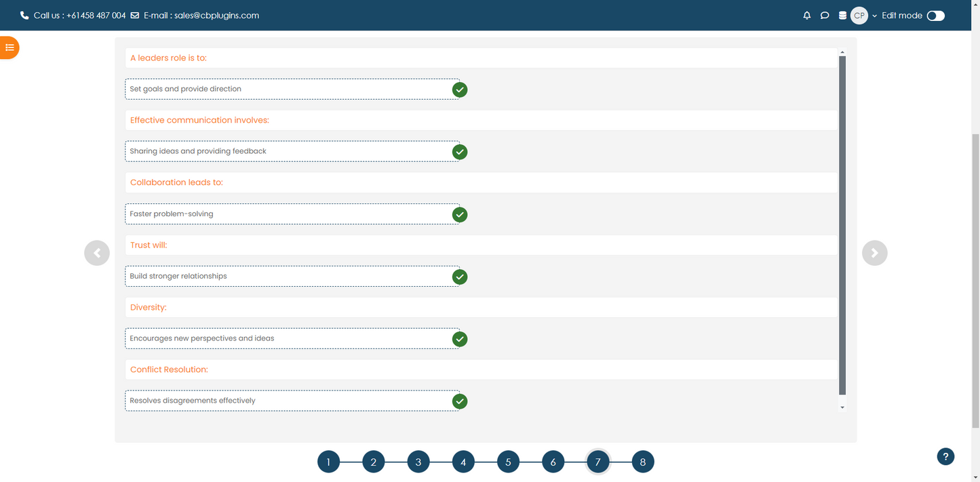Click the sales@cbplugins.com email link

pyautogui.click(x=201, y=16)
